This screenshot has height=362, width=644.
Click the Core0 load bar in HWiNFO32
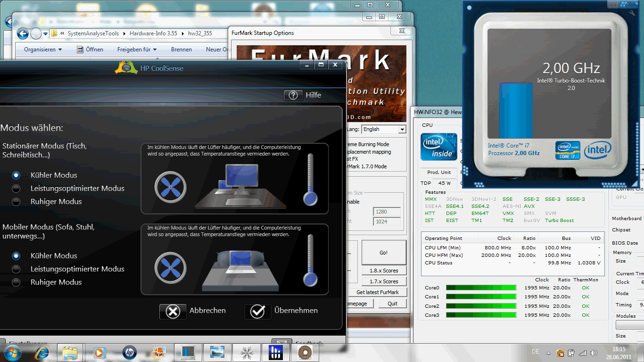tap(481, 288)
